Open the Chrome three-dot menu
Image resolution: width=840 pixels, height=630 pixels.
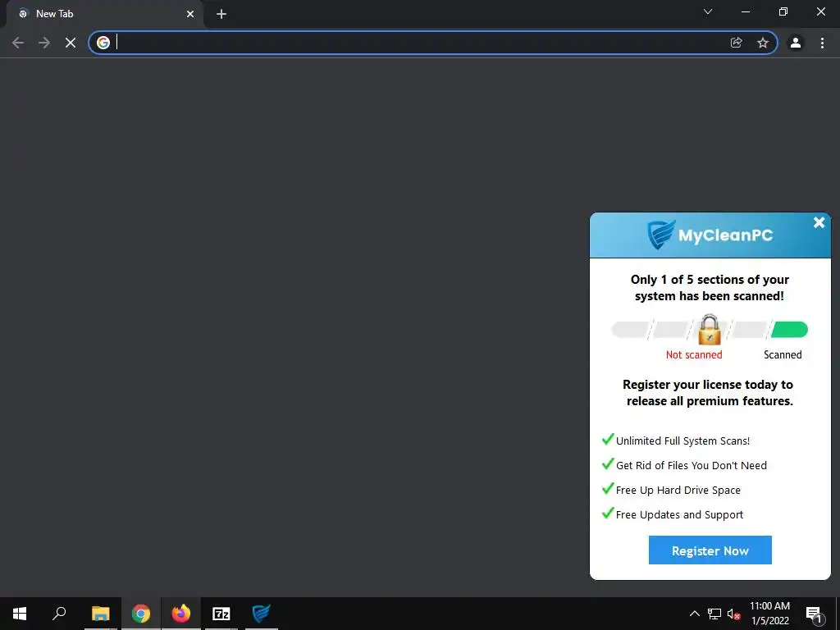tap(822, 43)
